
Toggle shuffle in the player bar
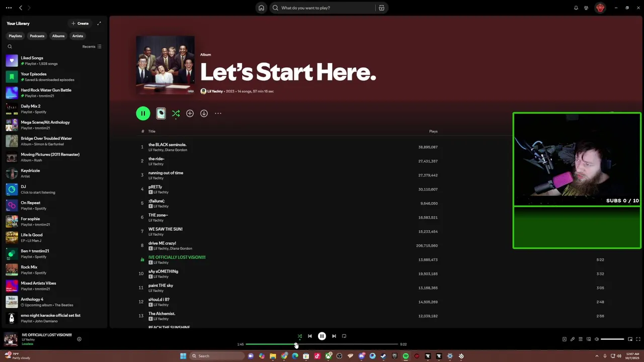tap(299, 336)
